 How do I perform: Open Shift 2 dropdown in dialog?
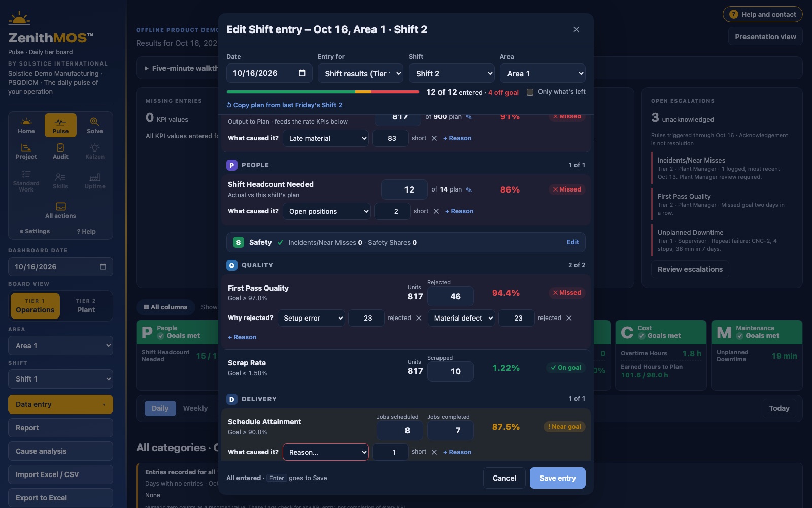pos(452,73)
